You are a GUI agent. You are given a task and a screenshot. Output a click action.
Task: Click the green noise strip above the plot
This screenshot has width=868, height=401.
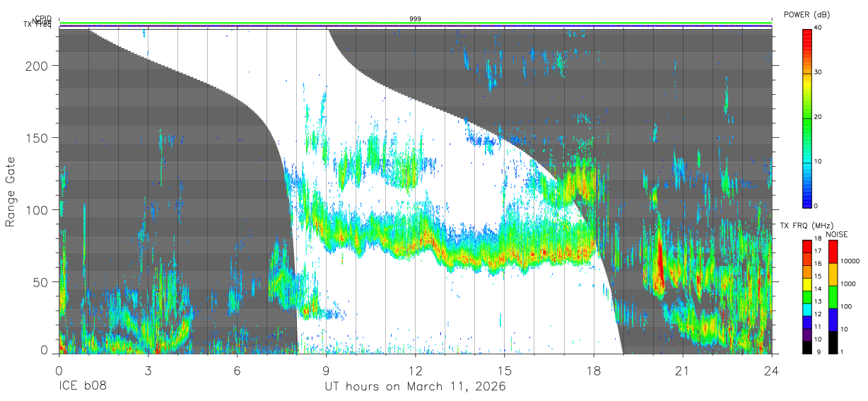[416, 23]
